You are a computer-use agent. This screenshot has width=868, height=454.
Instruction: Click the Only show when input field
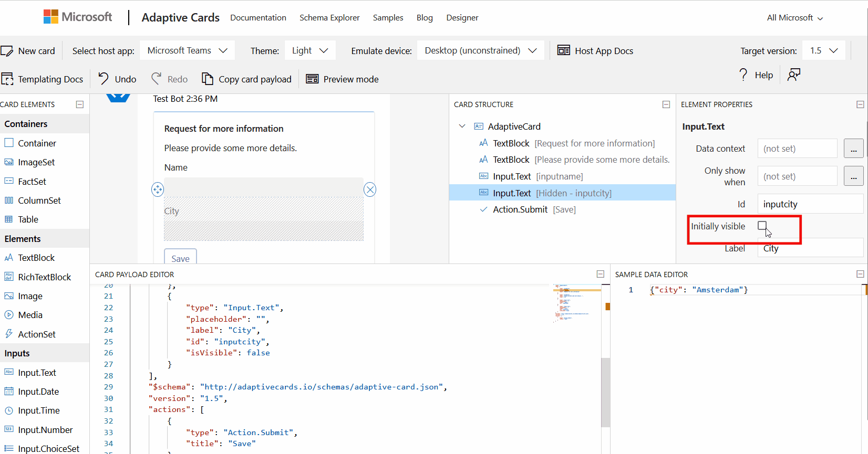(797, 176)
